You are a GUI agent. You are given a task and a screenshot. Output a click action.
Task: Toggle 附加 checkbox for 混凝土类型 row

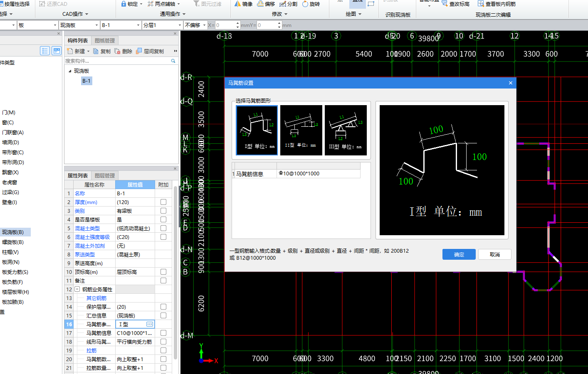pos(163,228)
